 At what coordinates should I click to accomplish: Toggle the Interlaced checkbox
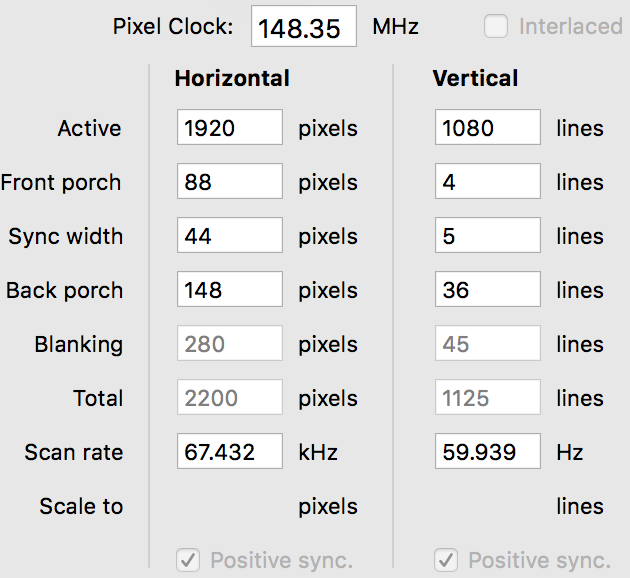(496, 27)
